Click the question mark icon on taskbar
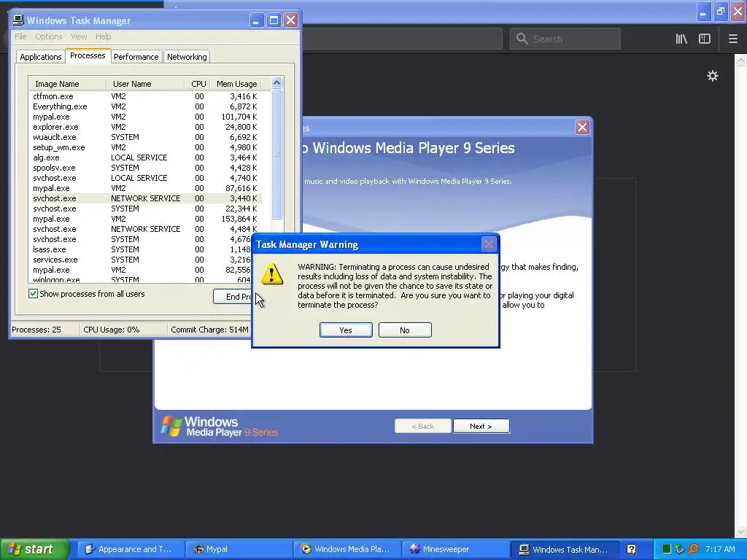This screenshot has width=747, height=560. click(x=631, y=550)
